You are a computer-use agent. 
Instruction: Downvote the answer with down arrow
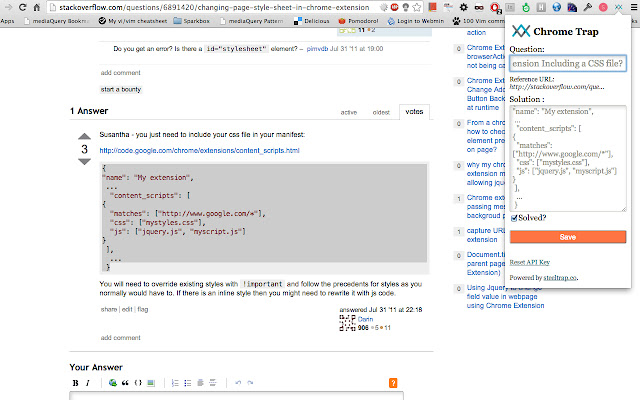[x=84, y=162]
